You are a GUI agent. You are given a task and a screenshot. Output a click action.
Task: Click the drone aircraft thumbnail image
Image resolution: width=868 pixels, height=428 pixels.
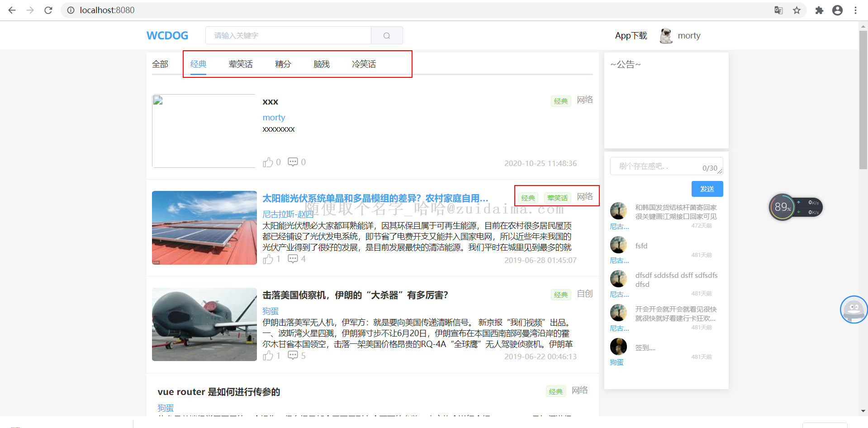[204, 324]
